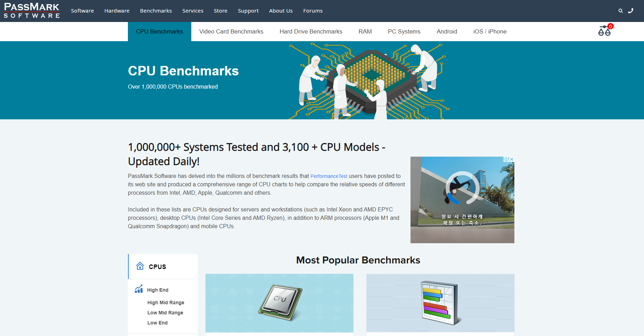Click the CPUS sidebar heading

pyautogui.click(x=158, y=267)
